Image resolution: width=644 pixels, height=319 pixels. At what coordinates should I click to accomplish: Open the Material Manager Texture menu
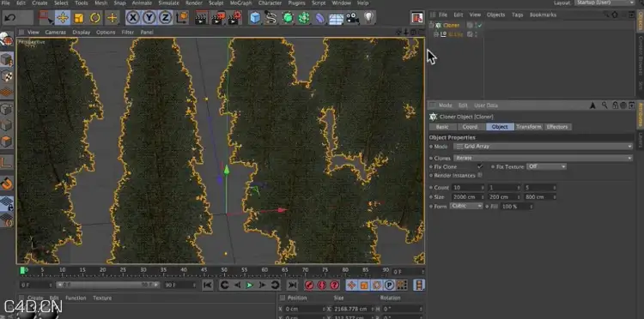point(102,298)
